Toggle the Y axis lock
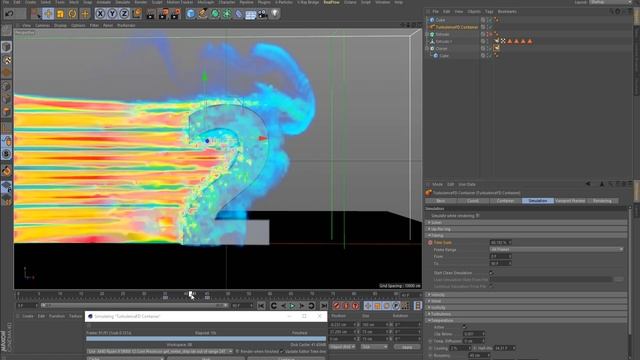Image resolution: width=640 pixels, height=360 pixels. 112,14
